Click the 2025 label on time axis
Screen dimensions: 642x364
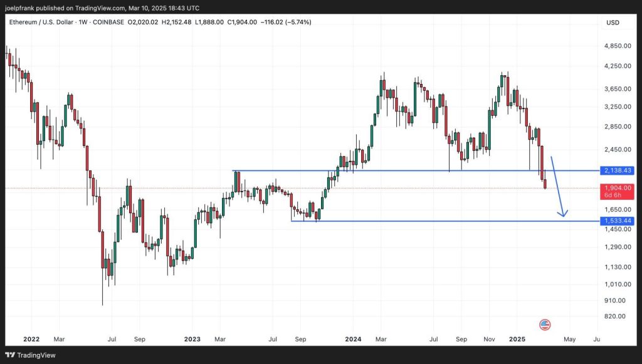[517, 339]
